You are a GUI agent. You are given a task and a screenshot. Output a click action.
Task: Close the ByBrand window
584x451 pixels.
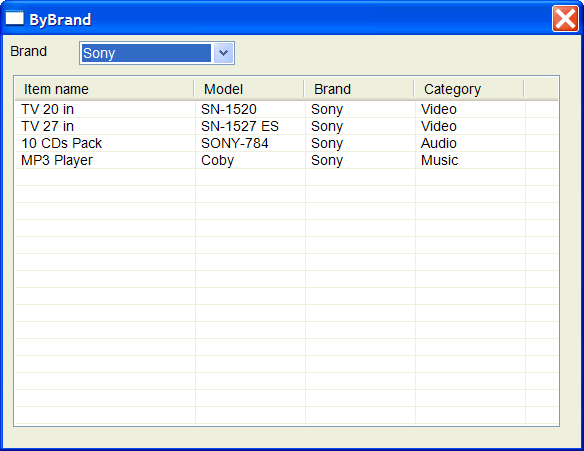tap(565, 19)
